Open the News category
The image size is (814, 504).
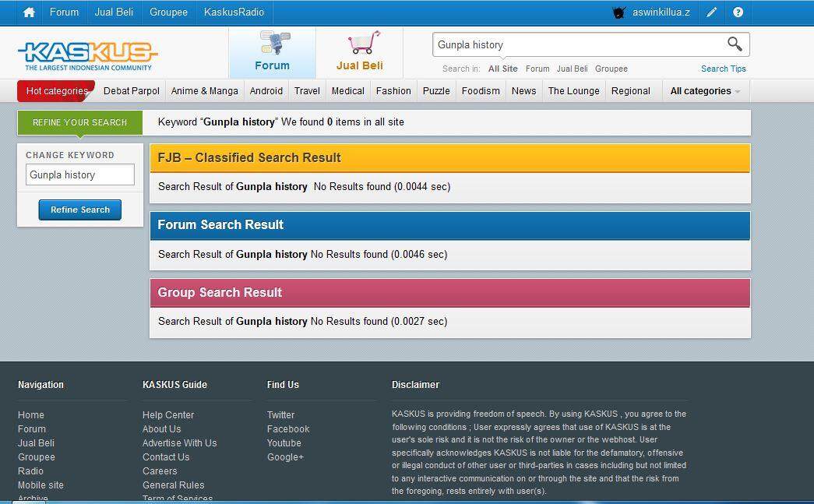click(523, 91)
